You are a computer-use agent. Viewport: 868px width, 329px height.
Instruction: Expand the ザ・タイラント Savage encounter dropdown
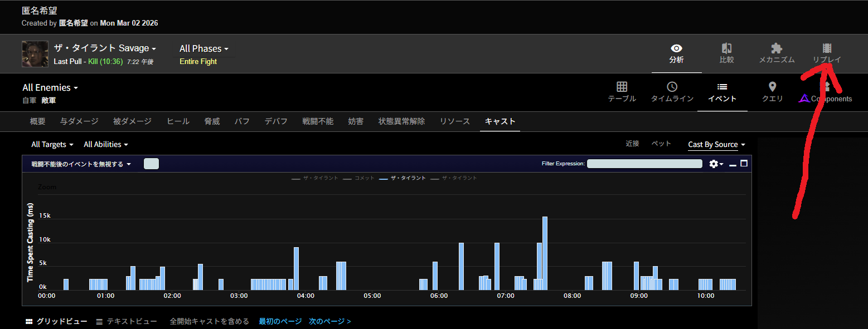click(105, 48)
